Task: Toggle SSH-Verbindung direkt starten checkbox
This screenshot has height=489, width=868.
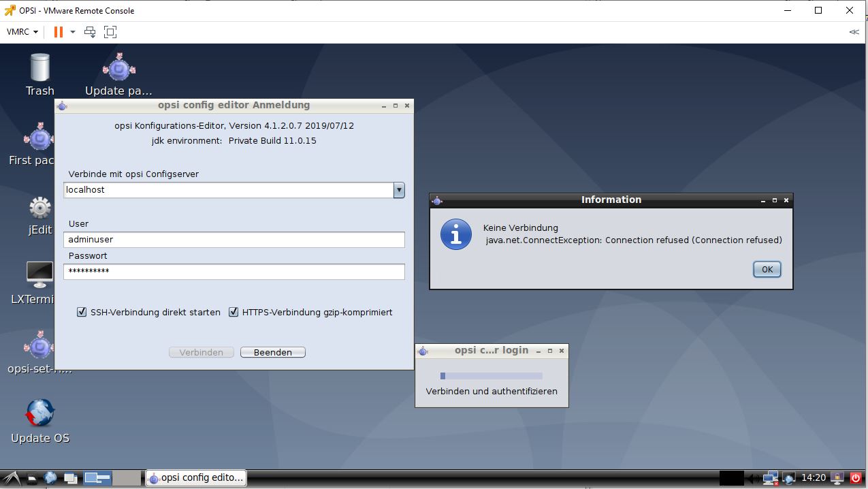Action: click(82, 312)
